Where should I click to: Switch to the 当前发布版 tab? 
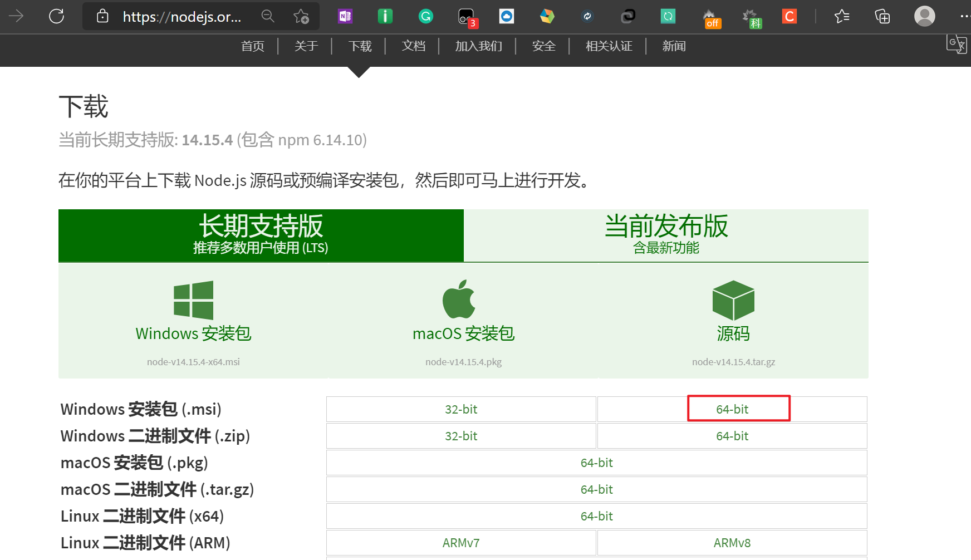click(666, 235)
